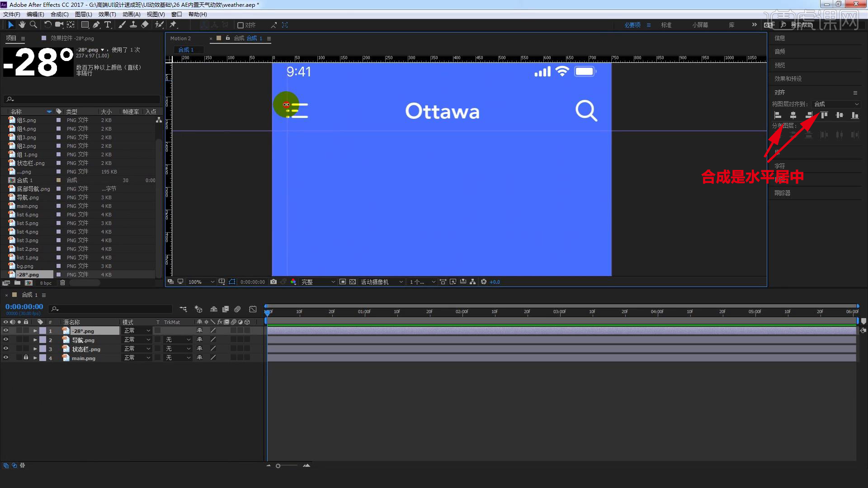This screenshot has height=488, width=868.
Task: Click the timeline zoom slider
Action: tap(278, 466)
